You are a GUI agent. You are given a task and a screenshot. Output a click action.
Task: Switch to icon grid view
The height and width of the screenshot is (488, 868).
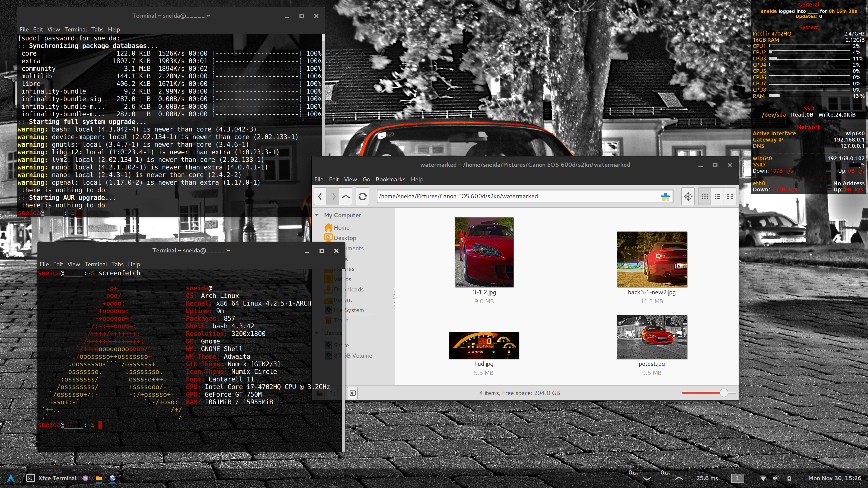[705, 196]
